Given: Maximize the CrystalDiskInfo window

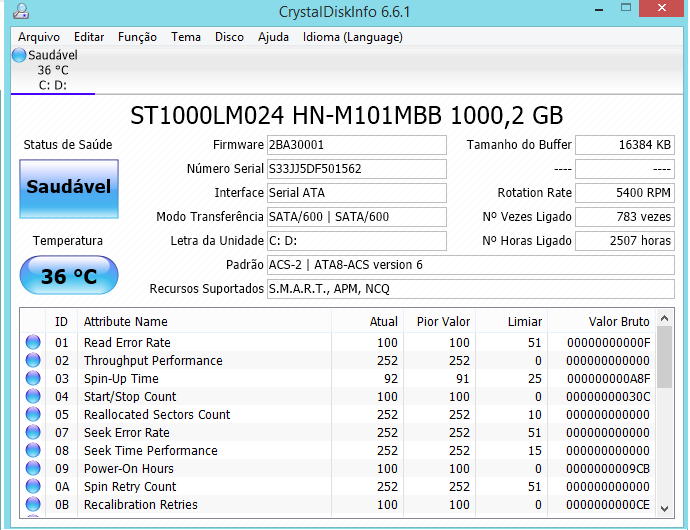Looking at the screenshot, I should coord(626,8).
